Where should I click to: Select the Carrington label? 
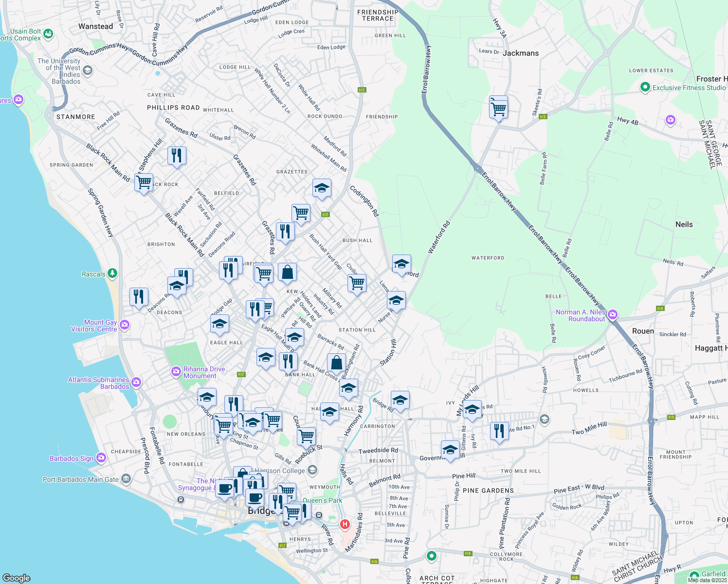click(378, 426)
